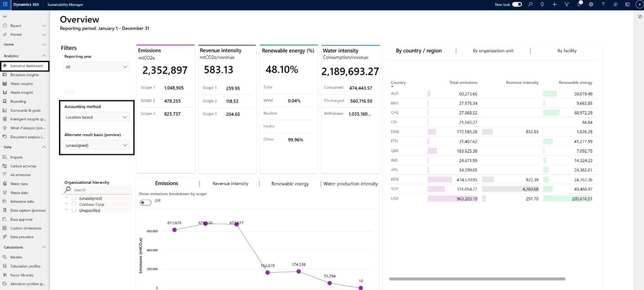Viewport: 644px width, 290px height.
Task: Click the lightbulb assistant icon
Action: click(x=542, y=5)
